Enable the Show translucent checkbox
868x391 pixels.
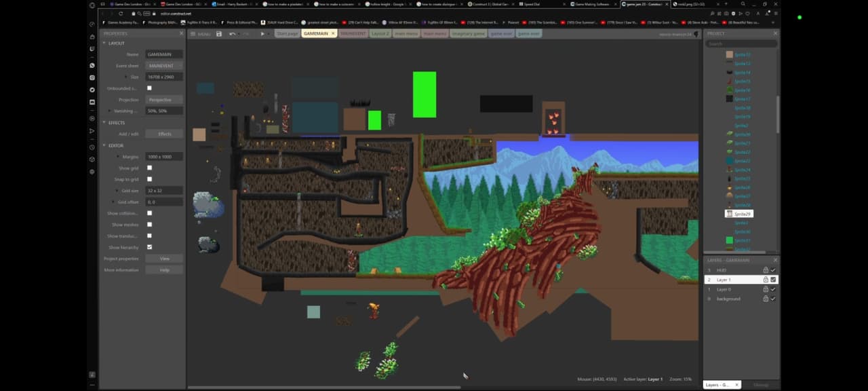tap(149, 236)
